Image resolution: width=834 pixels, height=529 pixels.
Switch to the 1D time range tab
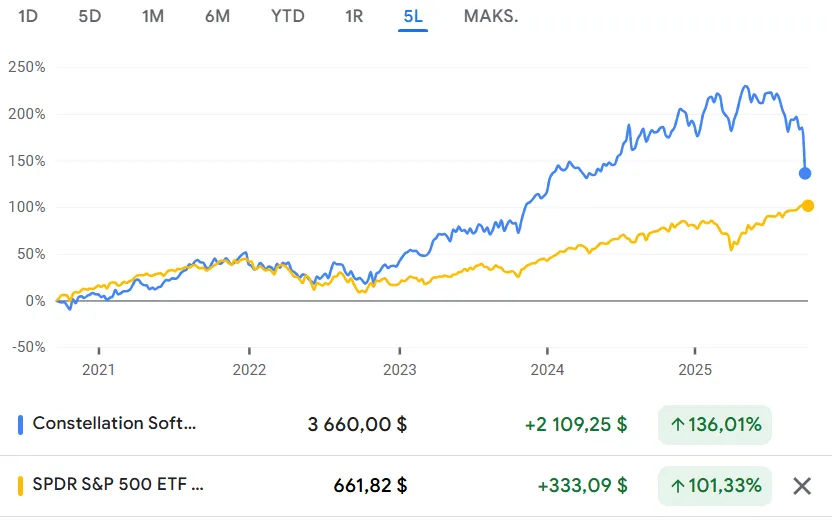click(x=28, y=16)
